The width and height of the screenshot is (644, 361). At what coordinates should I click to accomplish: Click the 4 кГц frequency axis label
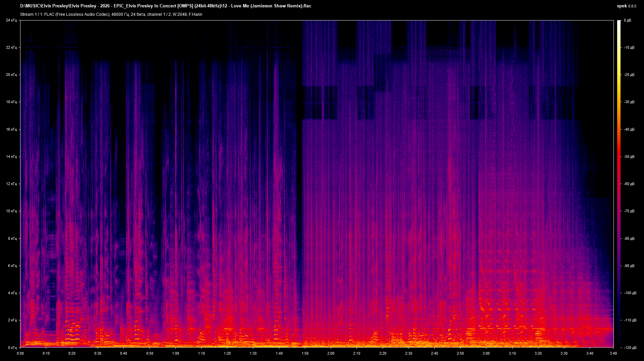[12, 293]
